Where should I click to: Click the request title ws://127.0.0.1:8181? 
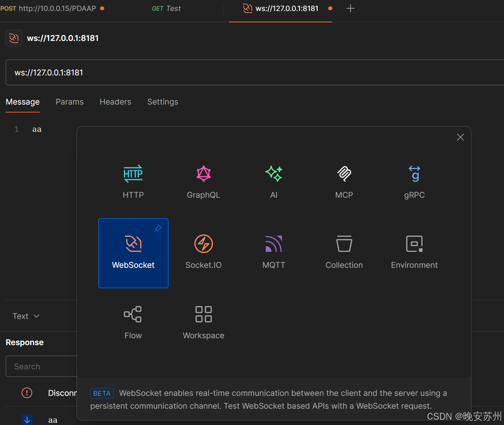click(63, 38)
